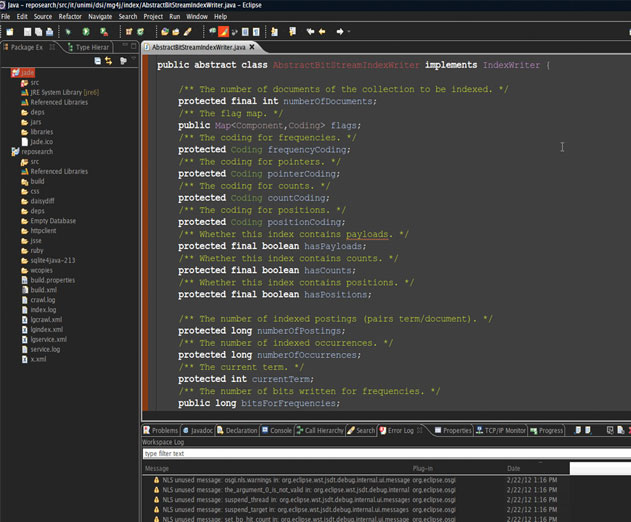
Task: Open the Edit menu
Action: tap(22, 17)
